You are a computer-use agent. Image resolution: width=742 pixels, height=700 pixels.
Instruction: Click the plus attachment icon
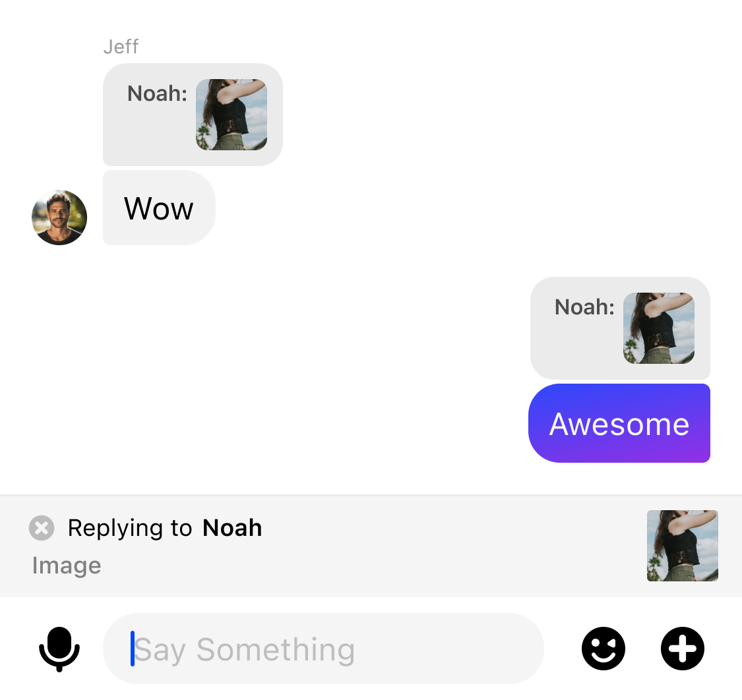click(x=683, y=649)
